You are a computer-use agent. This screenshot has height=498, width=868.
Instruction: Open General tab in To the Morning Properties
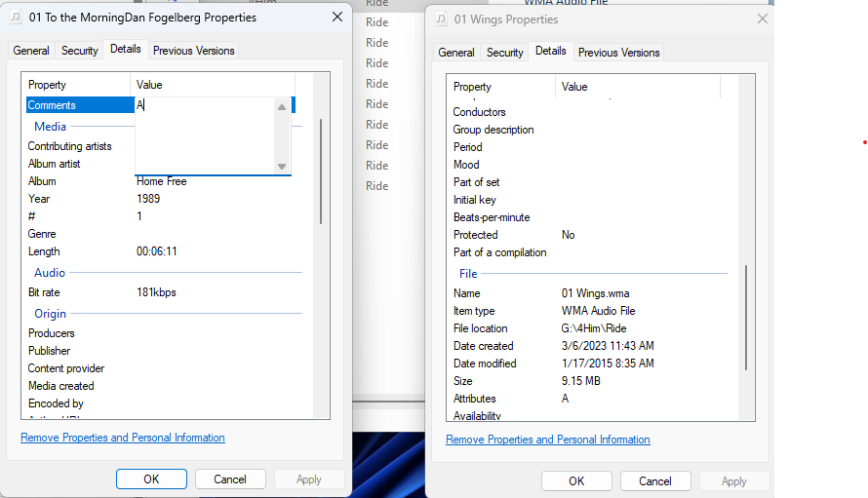coord(31,51)
